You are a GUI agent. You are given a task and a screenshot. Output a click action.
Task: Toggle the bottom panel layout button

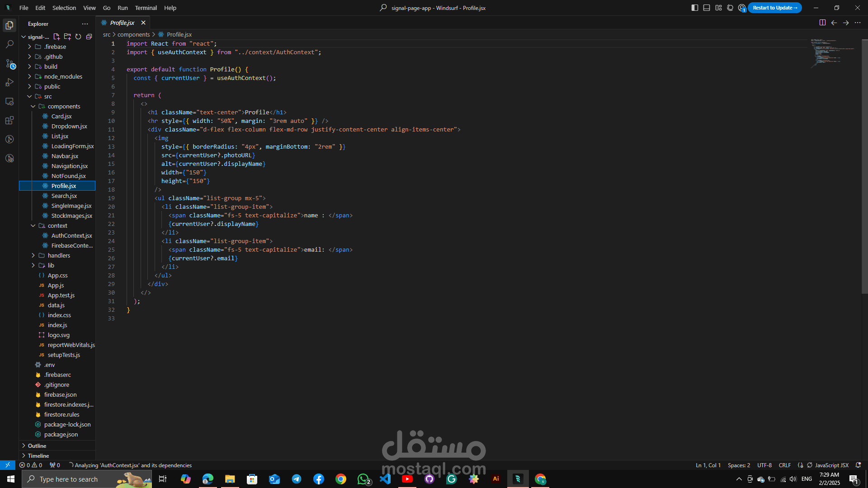[707, 8]
